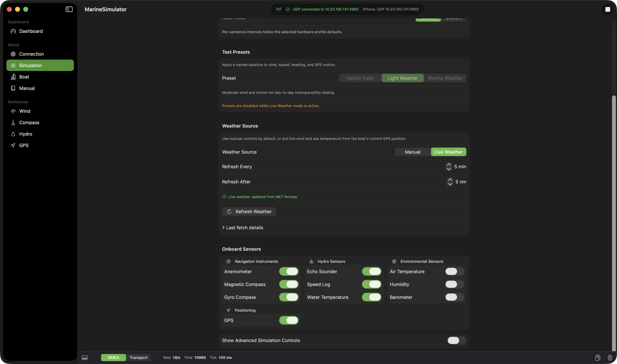This screenshot has width=617, height=364.
Task: Turn off the Echo Sounder toggle
Action: coord(371,271)
